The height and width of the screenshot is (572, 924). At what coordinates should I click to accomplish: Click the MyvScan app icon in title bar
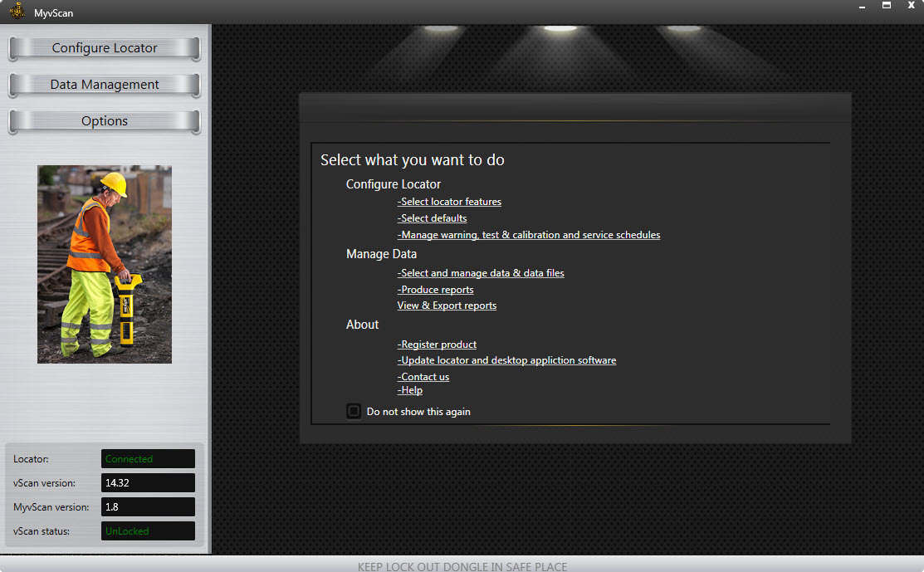coord(17,11)
